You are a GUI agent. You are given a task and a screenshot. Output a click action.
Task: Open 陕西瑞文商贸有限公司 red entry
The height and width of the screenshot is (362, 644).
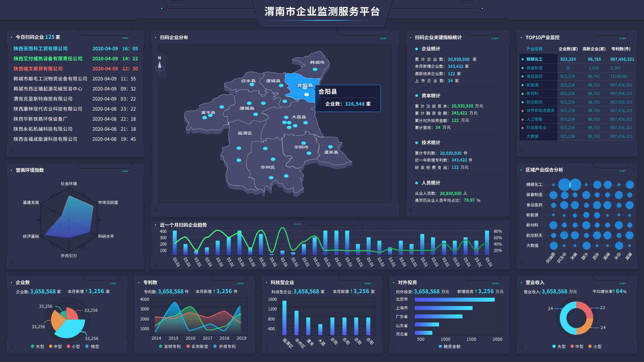tap(38, 69)
